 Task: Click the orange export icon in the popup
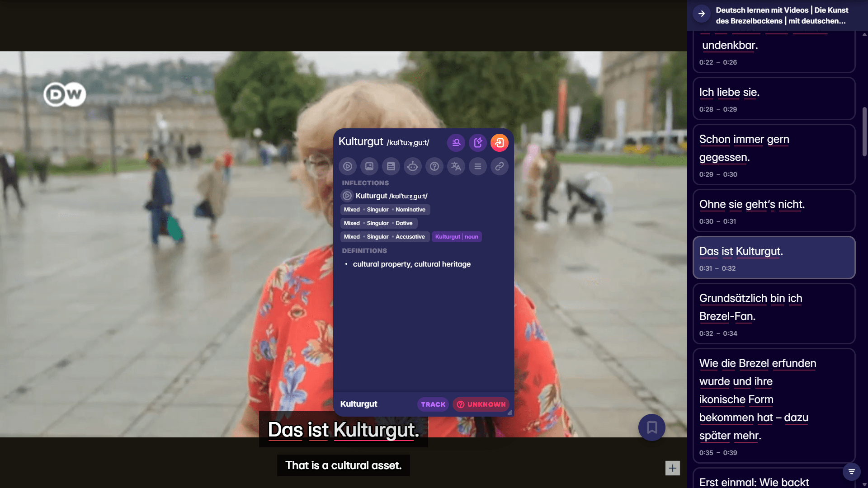500,142
